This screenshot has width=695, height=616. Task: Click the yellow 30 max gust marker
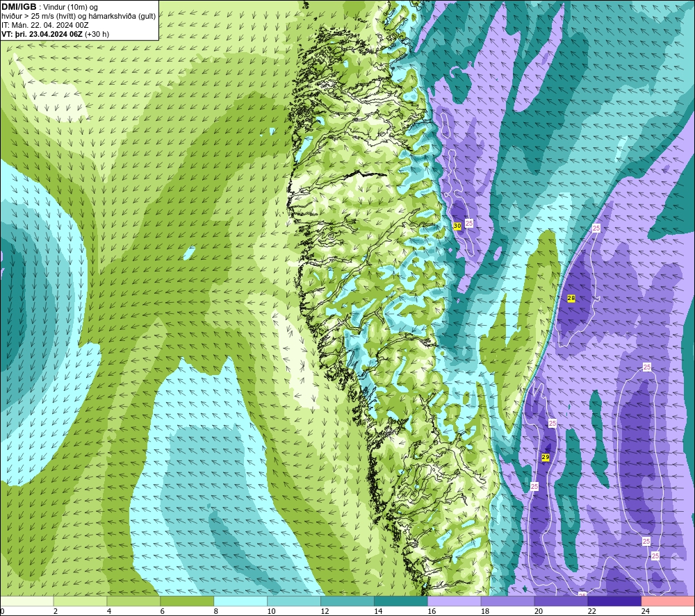point(457,226)
